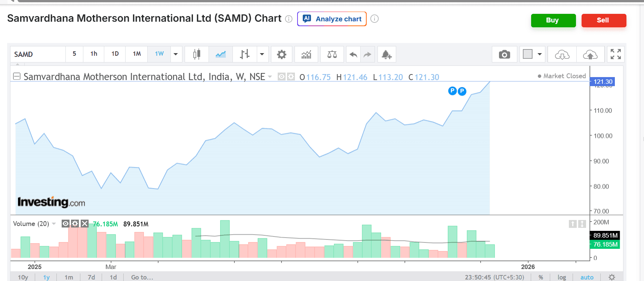Click the 76.185M volume axis label

tap(605, 244)
